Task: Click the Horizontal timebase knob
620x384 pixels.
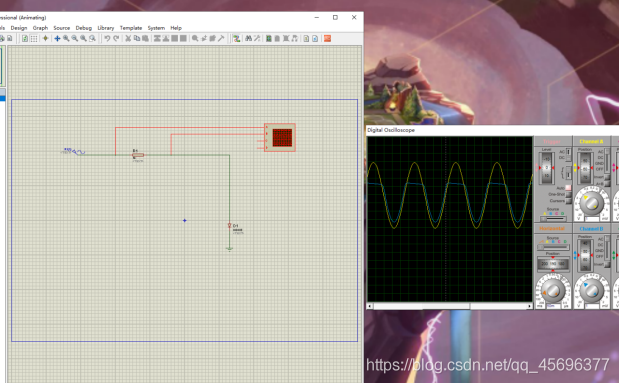Action: pos(553,290)
